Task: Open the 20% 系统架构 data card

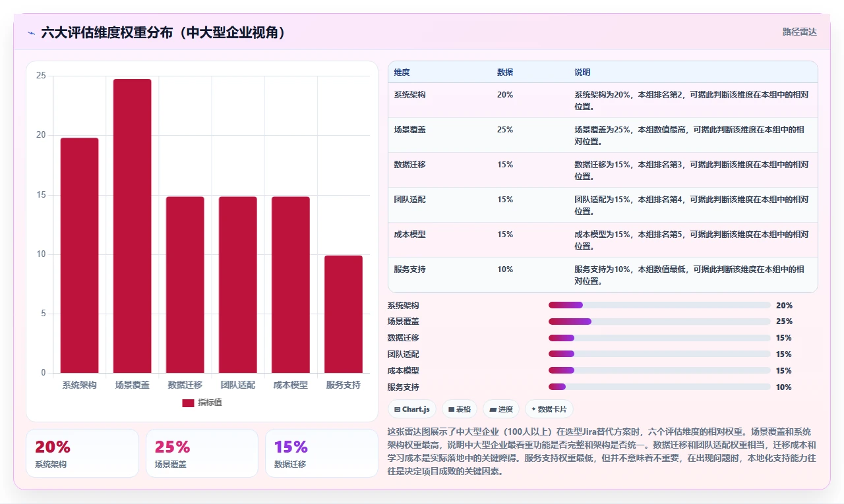Action: point(82,453)
